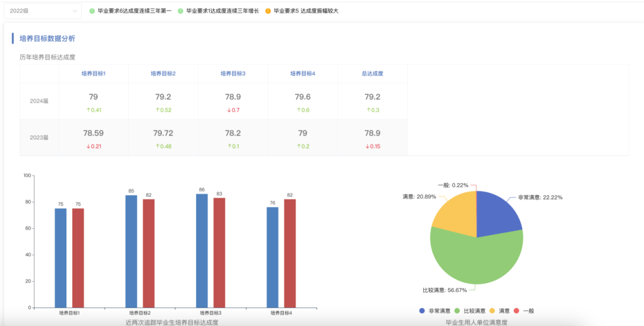
Task: Click the green alert icon before 毕业要求6
Action: [92, 11]
